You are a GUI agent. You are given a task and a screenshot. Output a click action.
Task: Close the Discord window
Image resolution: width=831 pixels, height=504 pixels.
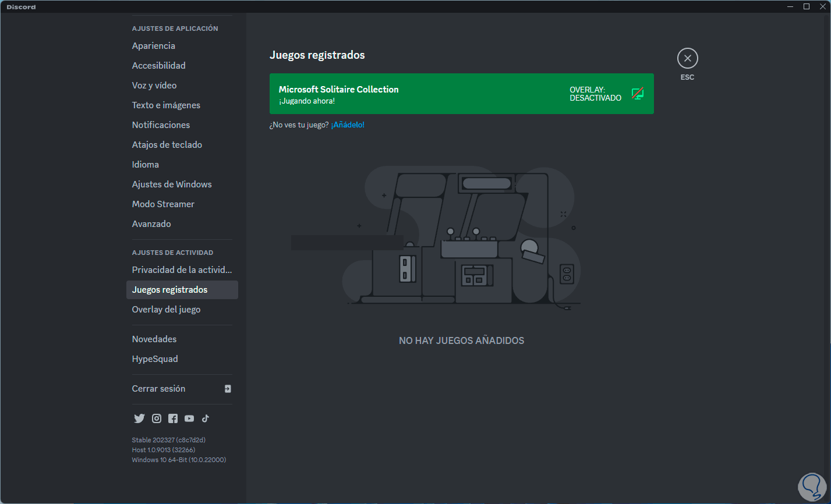[x=823, y=6]
